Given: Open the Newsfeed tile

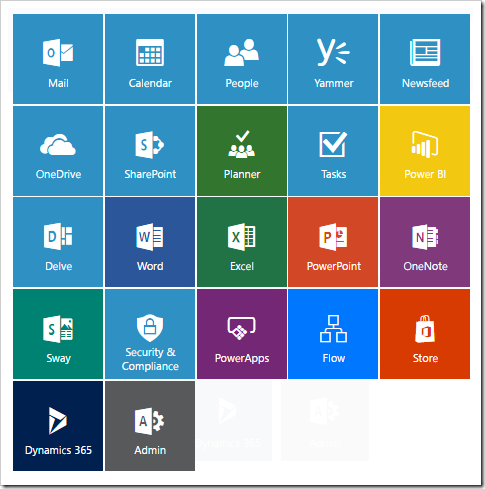Looking at the screenshot, I should [425, 59].
